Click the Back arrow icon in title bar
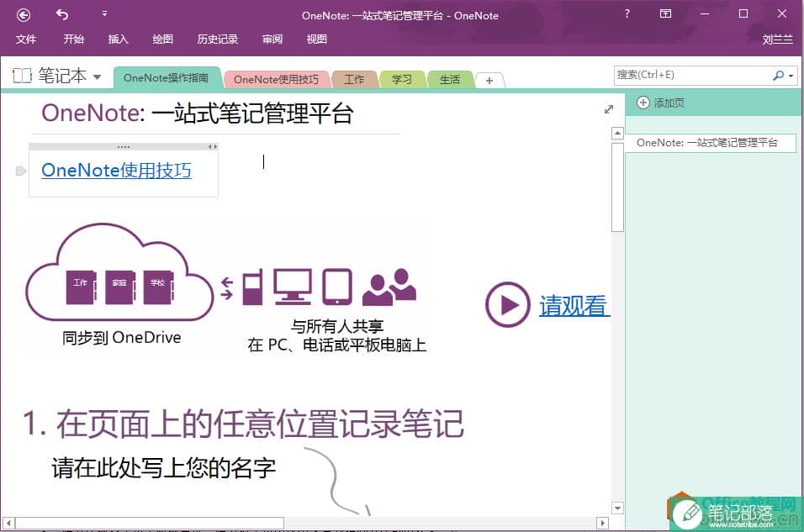Screen dimensions: 804x532 click(x=24, y=15)
